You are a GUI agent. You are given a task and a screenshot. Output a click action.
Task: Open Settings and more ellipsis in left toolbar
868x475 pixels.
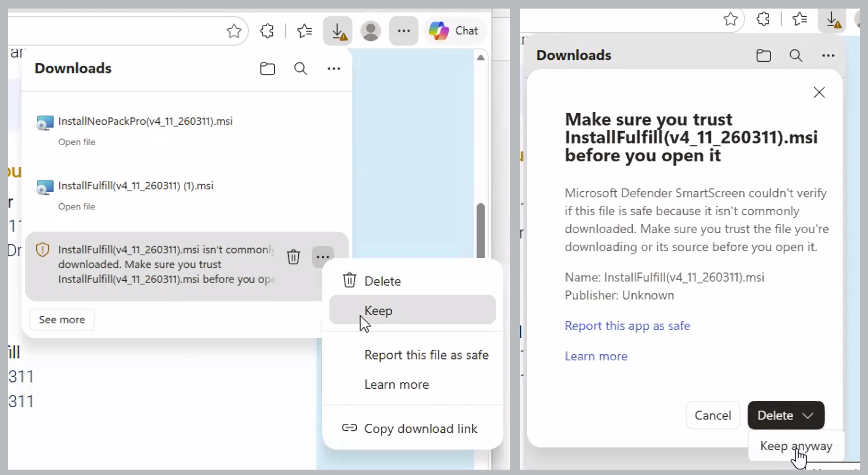pos(404,31)
